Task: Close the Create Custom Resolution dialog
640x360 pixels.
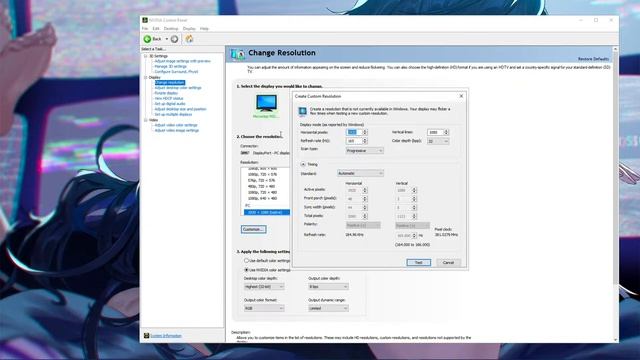Action: click(x=461, y=96)
